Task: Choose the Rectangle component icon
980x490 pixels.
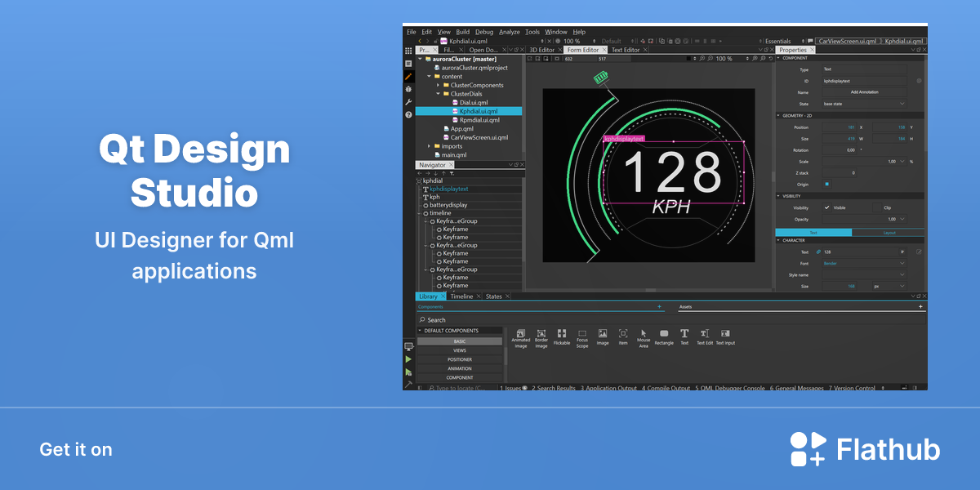Action: (664, 333)
